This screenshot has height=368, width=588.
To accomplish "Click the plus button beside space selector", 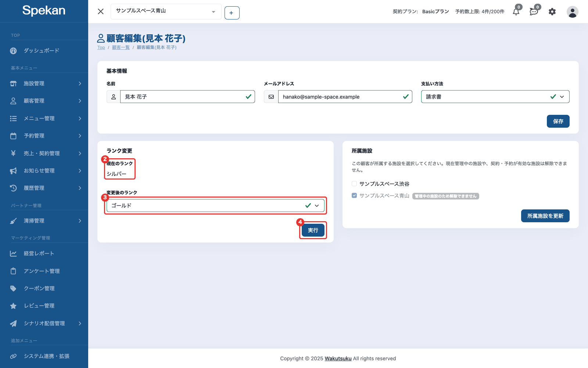I will point(232,13).
